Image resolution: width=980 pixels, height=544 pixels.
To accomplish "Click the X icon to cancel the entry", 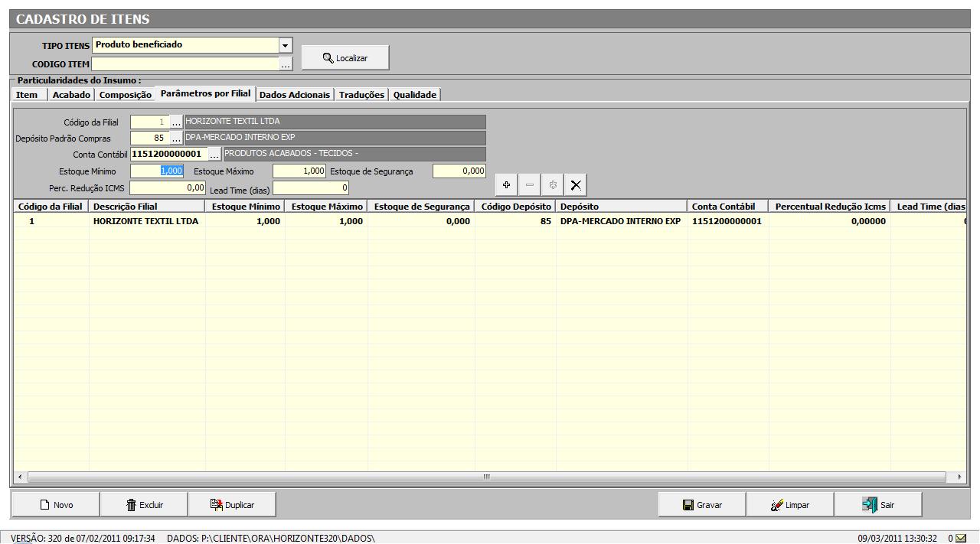I will [576, 185].
